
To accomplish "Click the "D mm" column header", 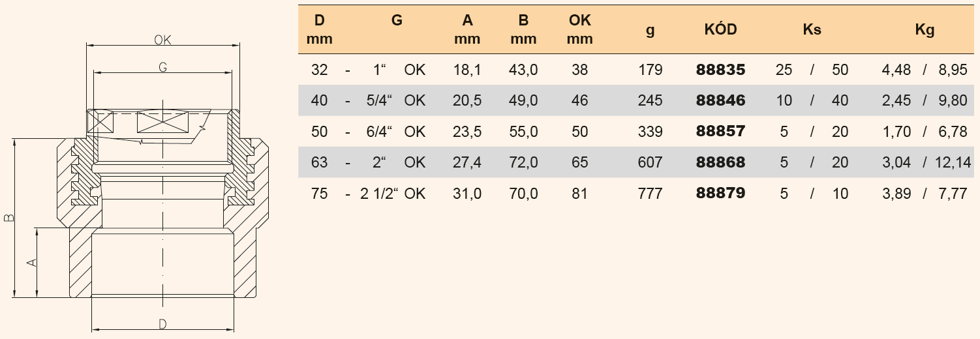I will coord(319,30).
